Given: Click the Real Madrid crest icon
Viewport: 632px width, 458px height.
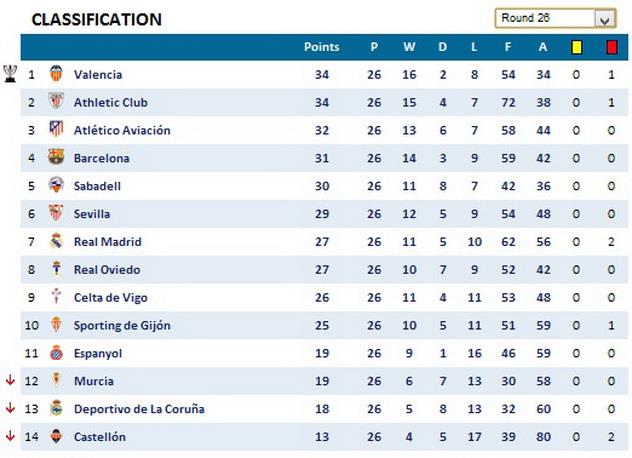Looking at the screenshot, I should pyautogui.click(x=56, y=242).
